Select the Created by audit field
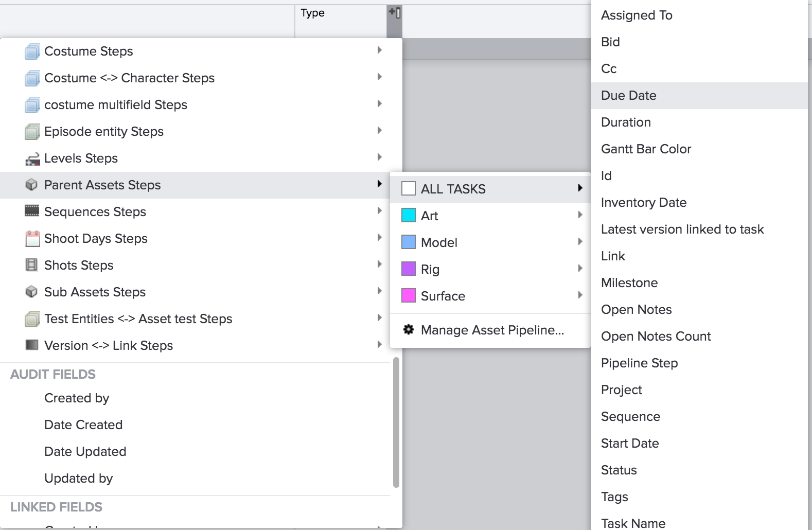Viewport: 812px width, 530px height. pos(77,398)
